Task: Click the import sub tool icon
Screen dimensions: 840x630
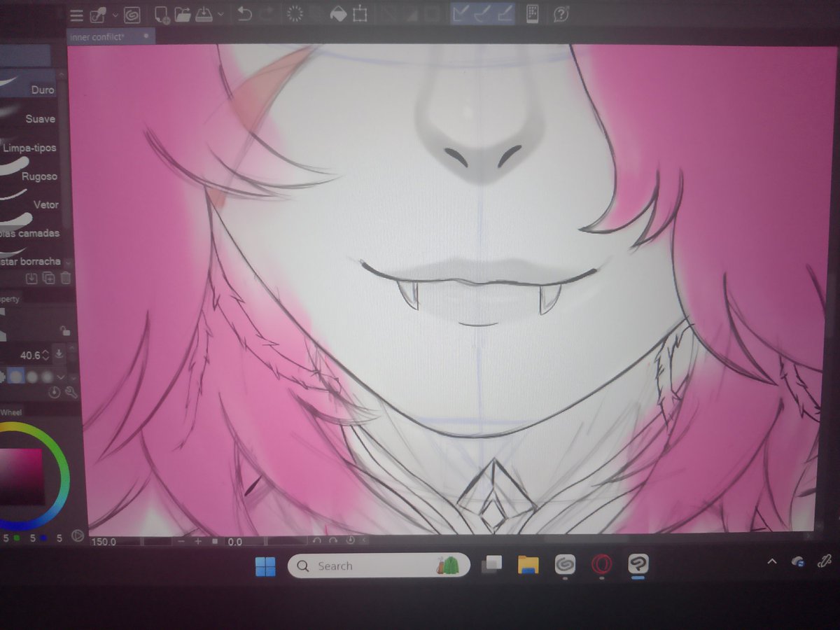Action: (x=31, y=279)
